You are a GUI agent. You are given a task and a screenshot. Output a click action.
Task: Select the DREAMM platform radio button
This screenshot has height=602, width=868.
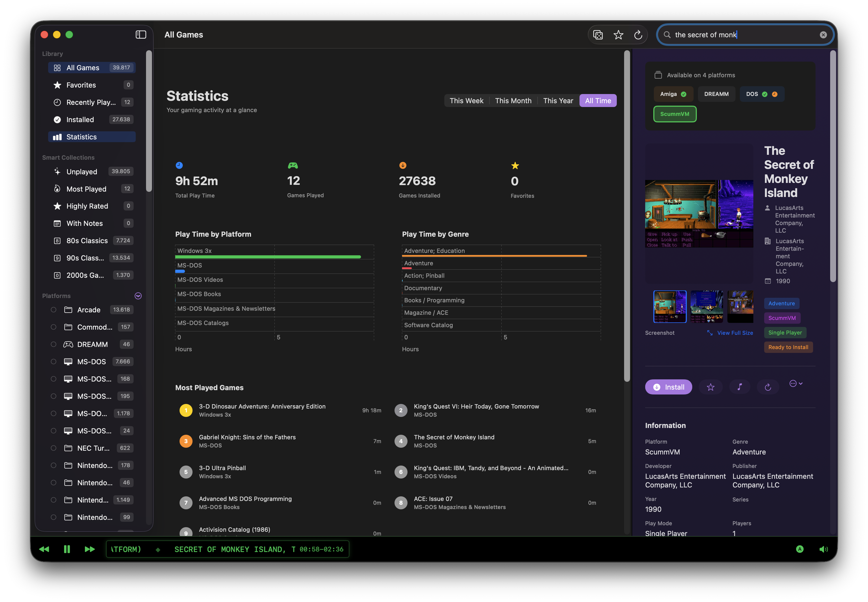click(x=53, y=344)
